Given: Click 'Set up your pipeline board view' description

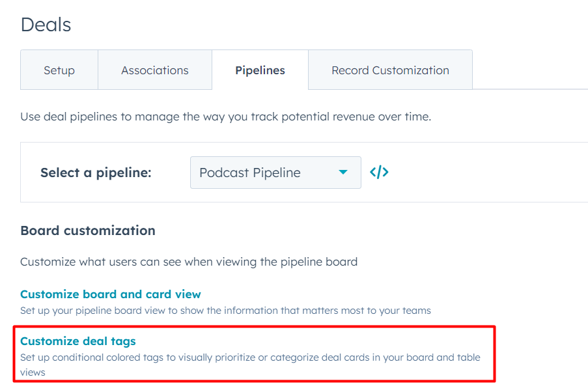Looking at the screenshot, I should click(x=226, y=311).
